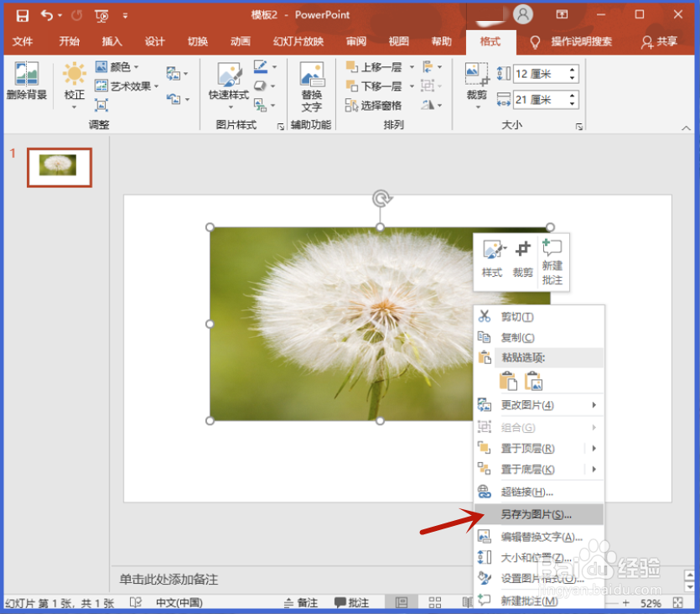Image resolution: width=700 pixels, height=614 pixels.
Task: Undo the last action
Action: point(47,15)
